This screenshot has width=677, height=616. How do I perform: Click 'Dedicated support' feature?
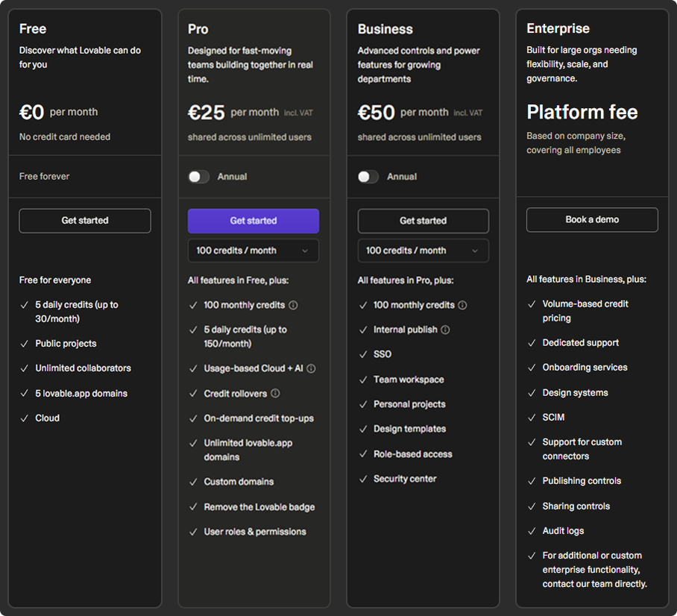coord(580,343)
